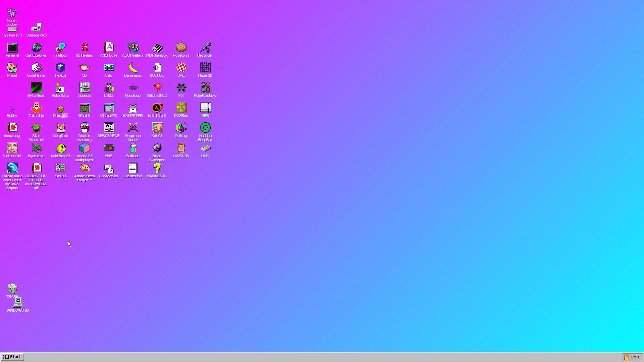
Task: Open the Storage (A:) floppy drive
Action: coord(36,28)
